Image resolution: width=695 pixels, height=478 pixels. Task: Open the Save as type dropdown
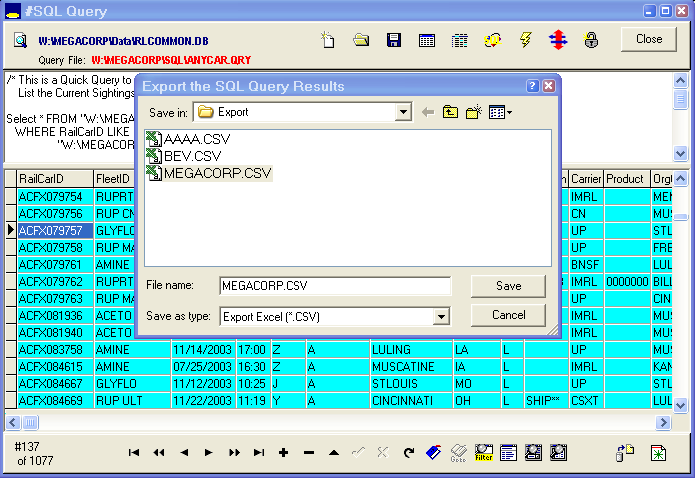tap(440, 317)
